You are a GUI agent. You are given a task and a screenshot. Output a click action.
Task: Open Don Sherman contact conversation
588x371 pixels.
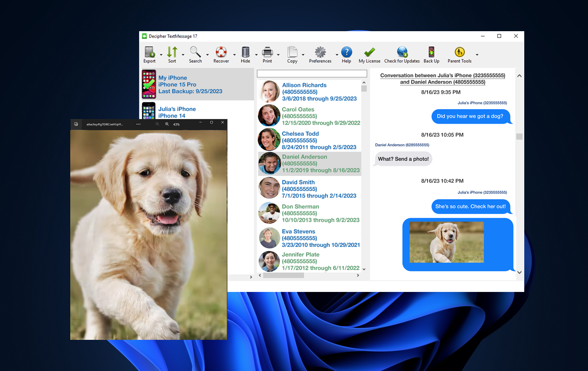coord(309,213)
